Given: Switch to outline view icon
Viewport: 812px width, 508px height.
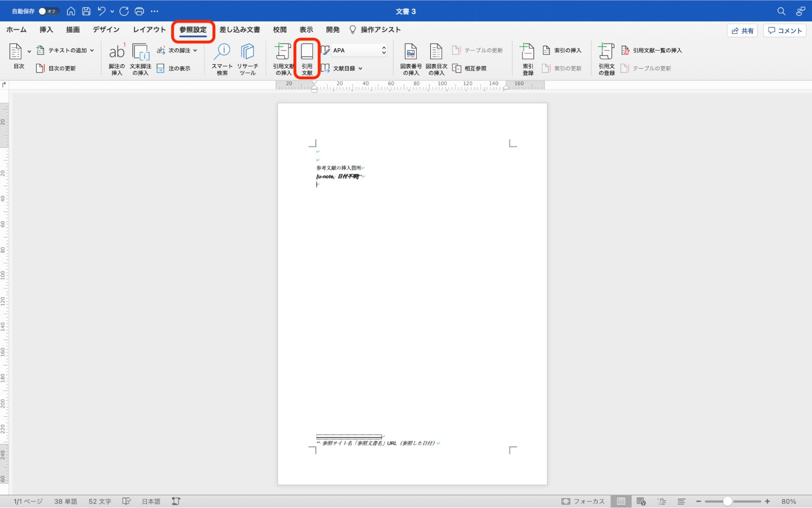Looking at the screenshot, I should tap(662, 501).
